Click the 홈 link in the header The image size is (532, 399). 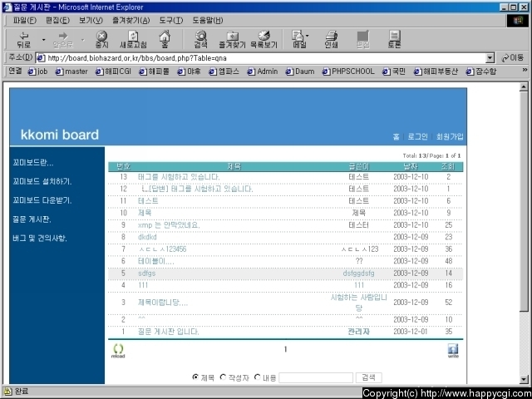[396, 136]
